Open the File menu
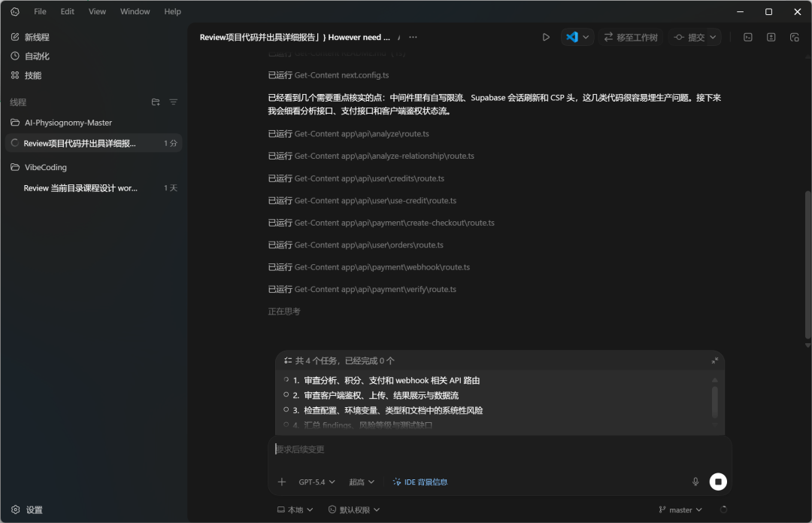 point(39,11)
